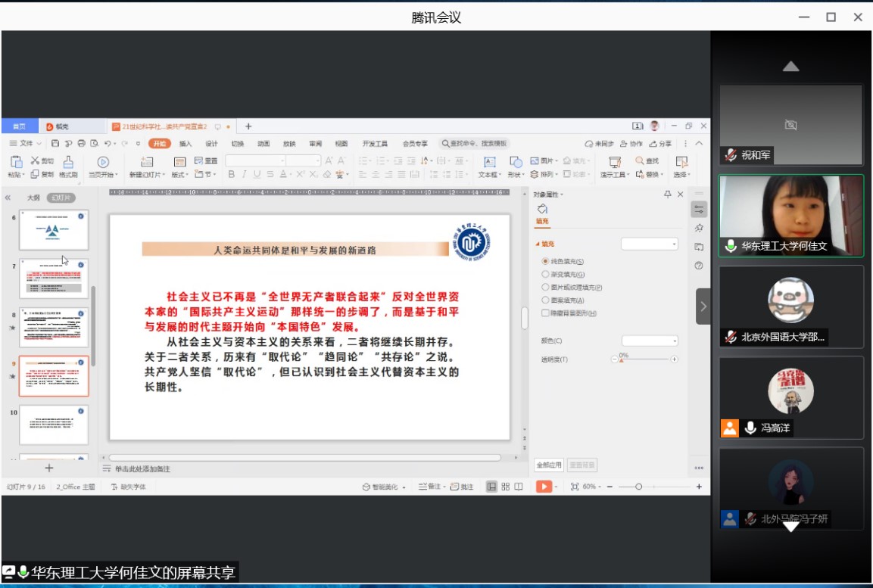The image size is (873, 588).
Task: Switch to slide sorter view icon
Action: pos(505,487)
